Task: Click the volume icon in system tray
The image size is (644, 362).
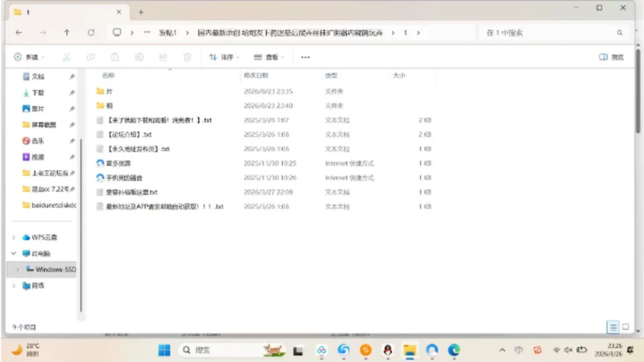Action: [x=568, y=350]
